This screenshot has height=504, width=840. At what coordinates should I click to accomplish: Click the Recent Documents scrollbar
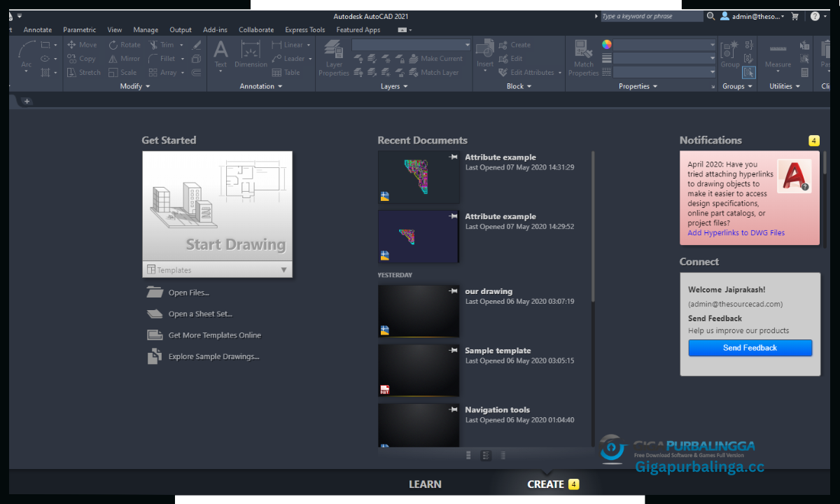pos(594,226)
